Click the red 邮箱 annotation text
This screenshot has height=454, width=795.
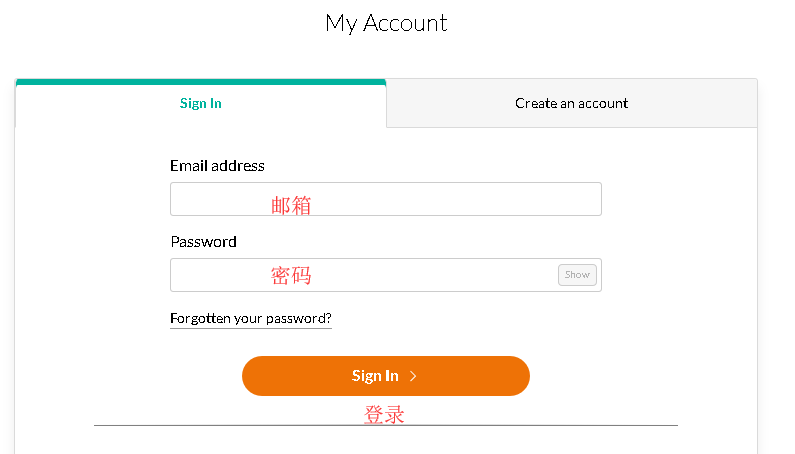coord(291,206)
